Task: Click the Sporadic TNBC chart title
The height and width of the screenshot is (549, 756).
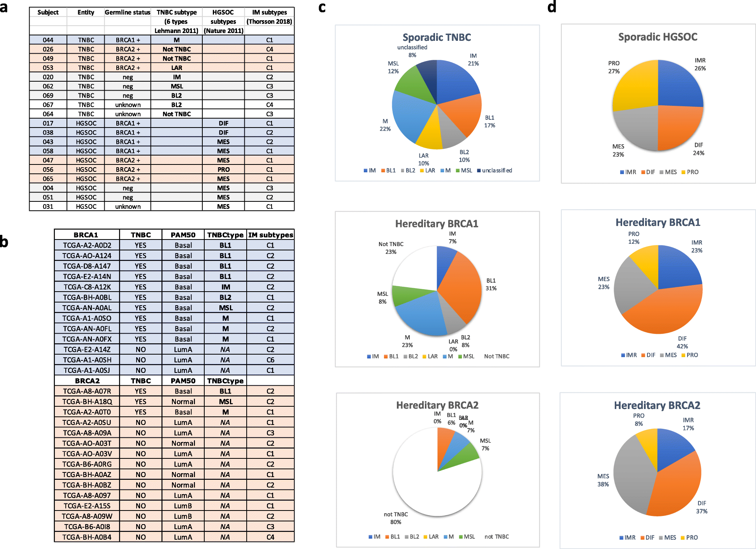Action: point(437,37)
